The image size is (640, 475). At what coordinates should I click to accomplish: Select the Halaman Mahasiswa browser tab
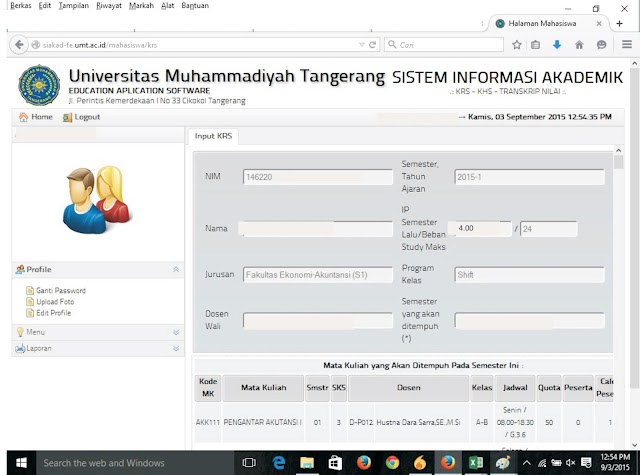(x=542, y=24)
